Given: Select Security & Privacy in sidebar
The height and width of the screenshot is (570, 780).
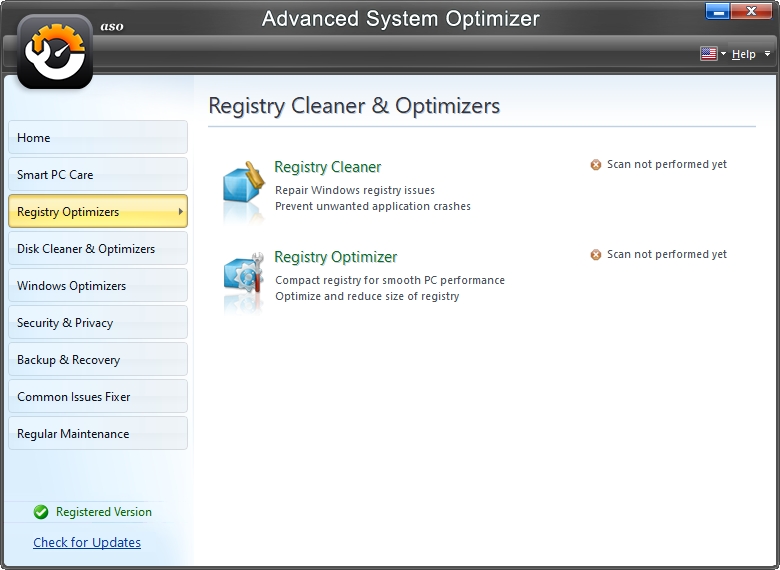Looking at the screenshot, I should 98,322.
